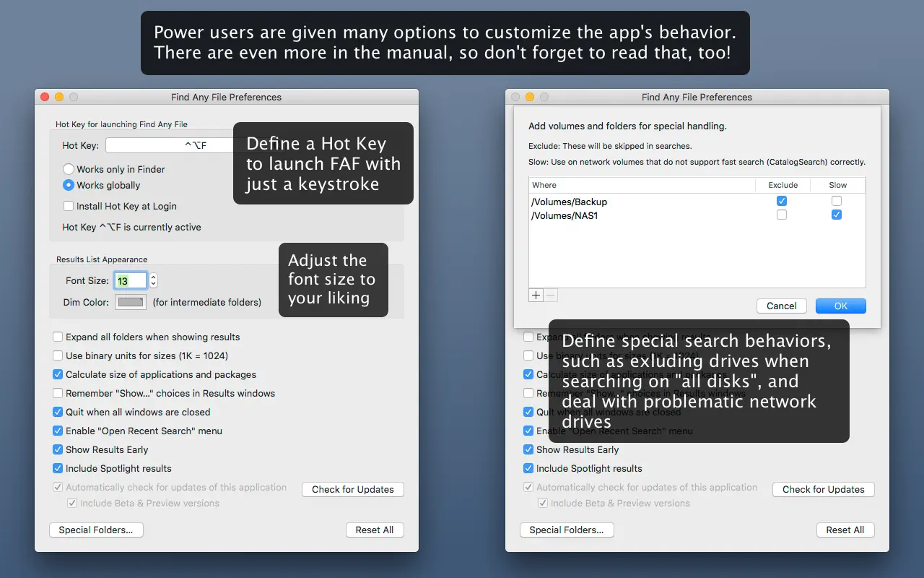Click the 'Slow' column header
The height and width of the screenshot is (578, 924).
(838, 185)
